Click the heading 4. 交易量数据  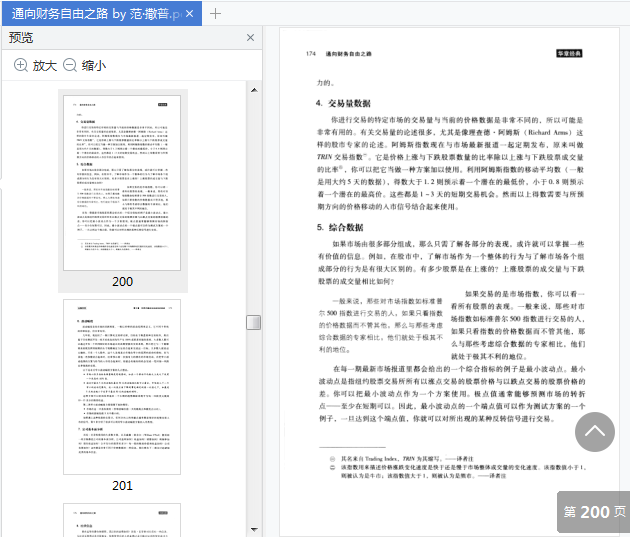pos(343,103)
